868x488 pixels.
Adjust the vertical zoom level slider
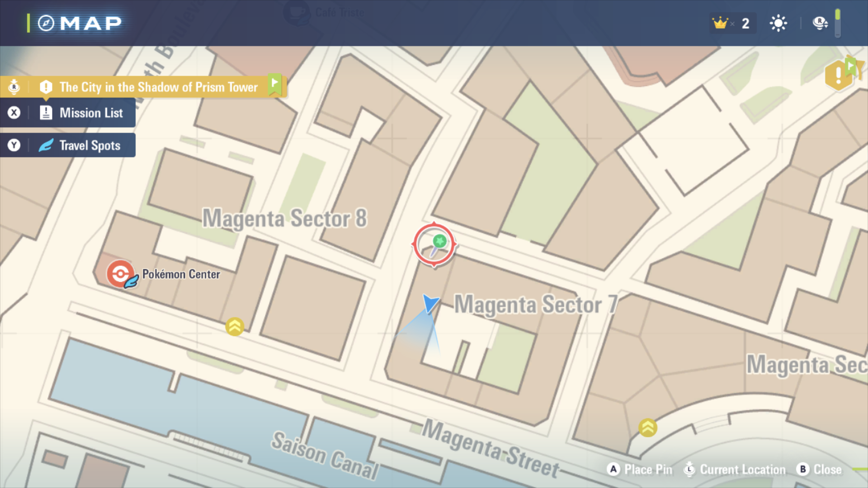[x=838, y=23]
